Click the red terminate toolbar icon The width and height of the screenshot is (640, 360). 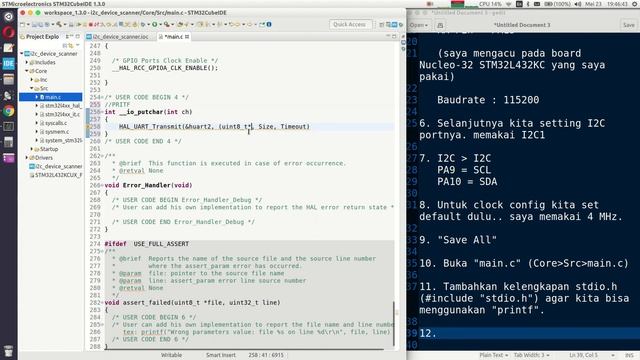pyautogui.click(x=91, y=24)
